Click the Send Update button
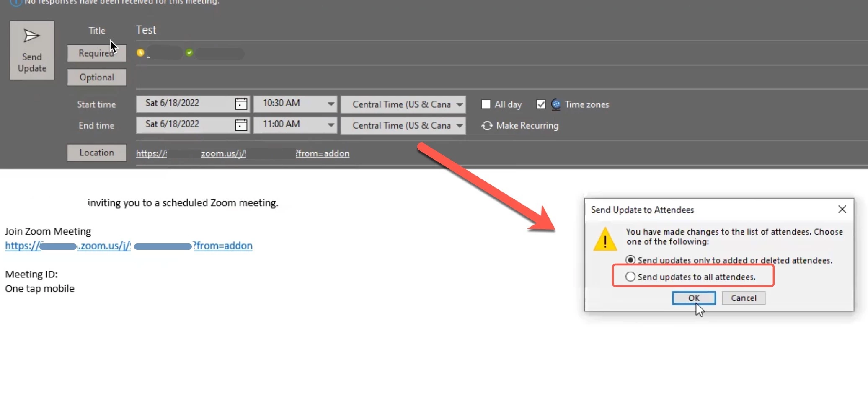 32,50
